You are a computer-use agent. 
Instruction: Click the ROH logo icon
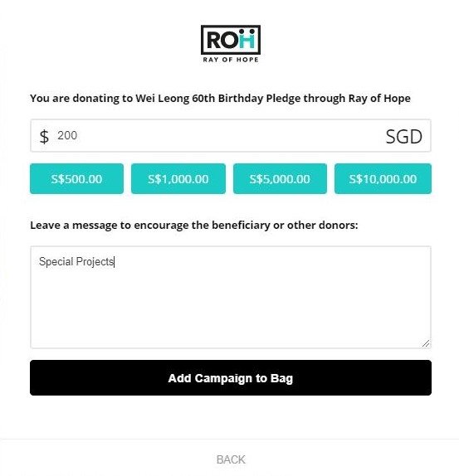(x=231, y=40)
